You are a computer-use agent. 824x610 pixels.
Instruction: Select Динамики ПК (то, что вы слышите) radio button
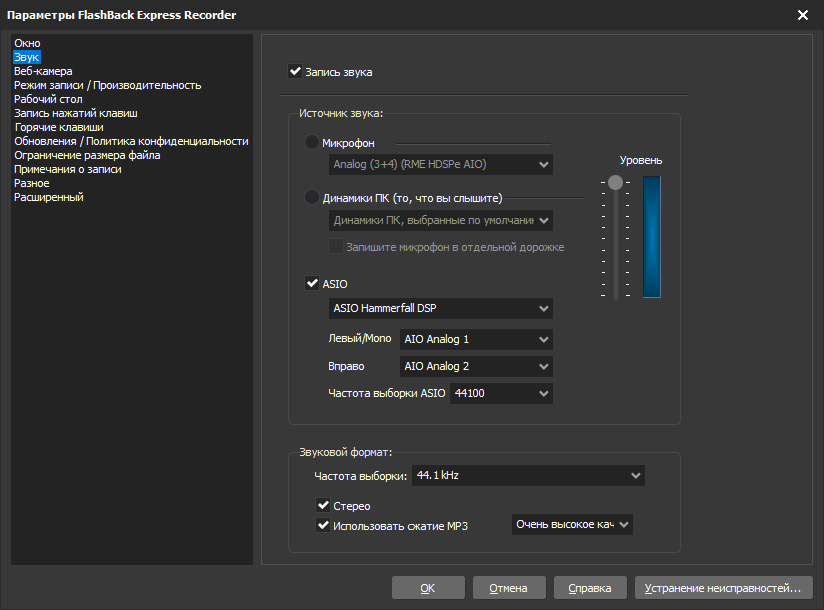(x=312, y=198)
